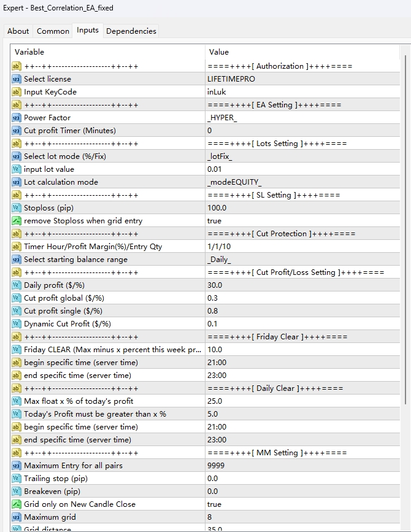This screenshot has height=532, width=411.
Task: Toggle the true value of remove Stoploss when grid entry
Action: 302,221
